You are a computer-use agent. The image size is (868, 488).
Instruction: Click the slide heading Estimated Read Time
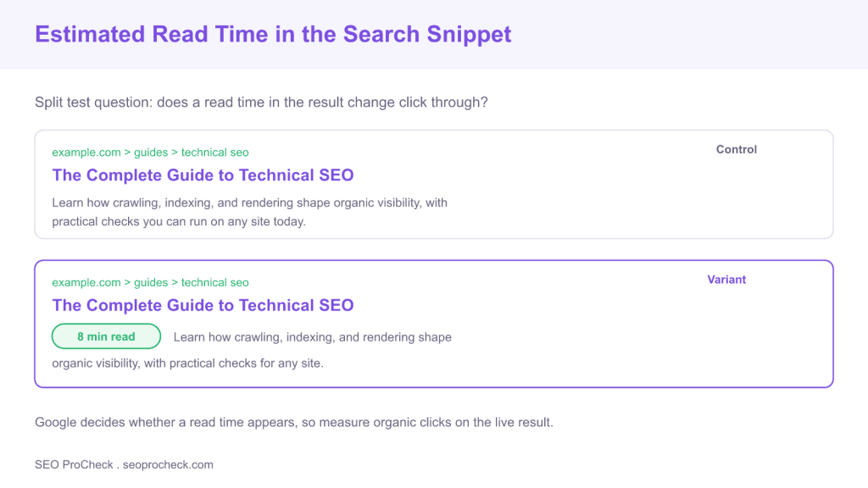click(273, 34)
